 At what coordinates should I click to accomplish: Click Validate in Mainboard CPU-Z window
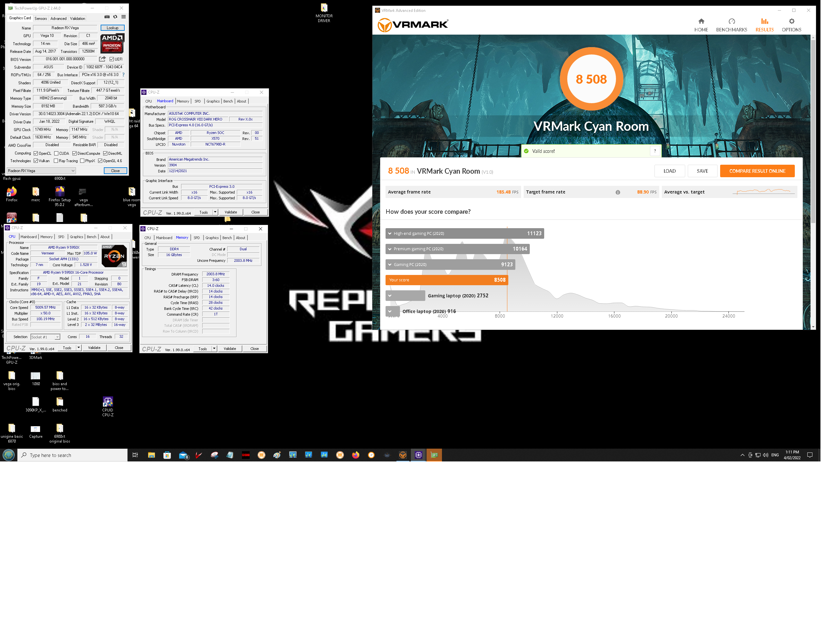tap(230, 212)
